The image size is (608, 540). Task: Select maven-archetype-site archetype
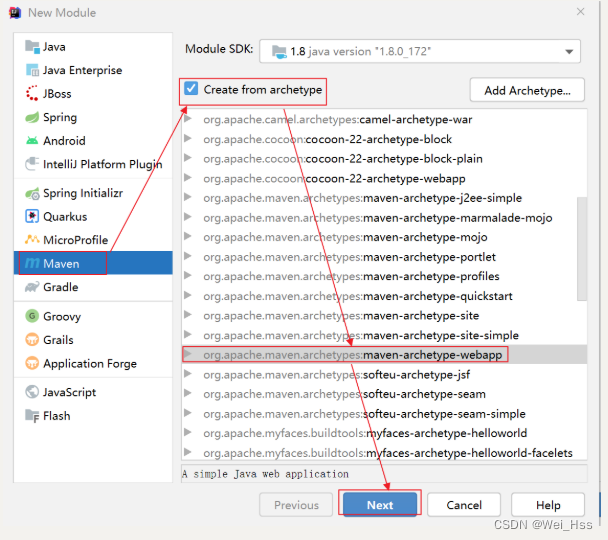tap(384, 316)
